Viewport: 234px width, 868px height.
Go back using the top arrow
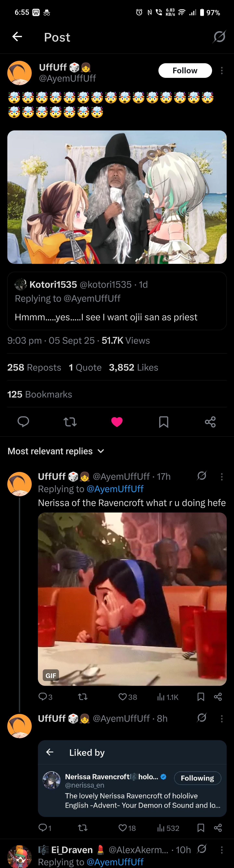17,37
